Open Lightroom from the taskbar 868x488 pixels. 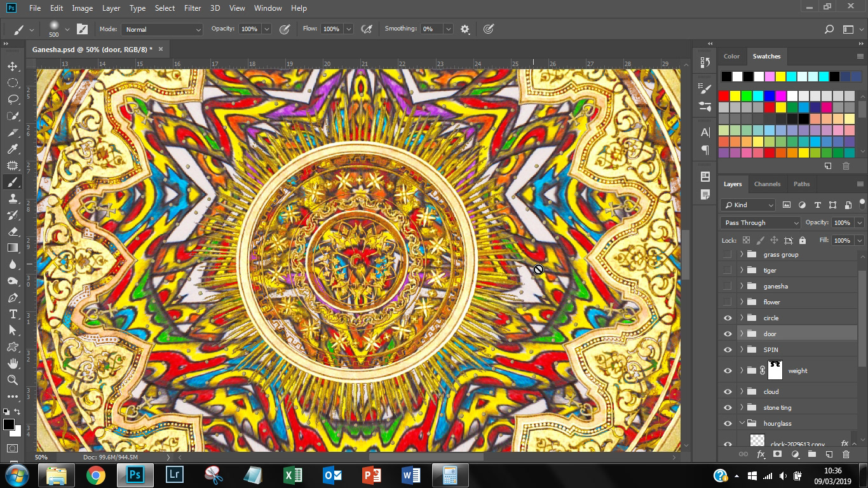(x=175, y=475)
